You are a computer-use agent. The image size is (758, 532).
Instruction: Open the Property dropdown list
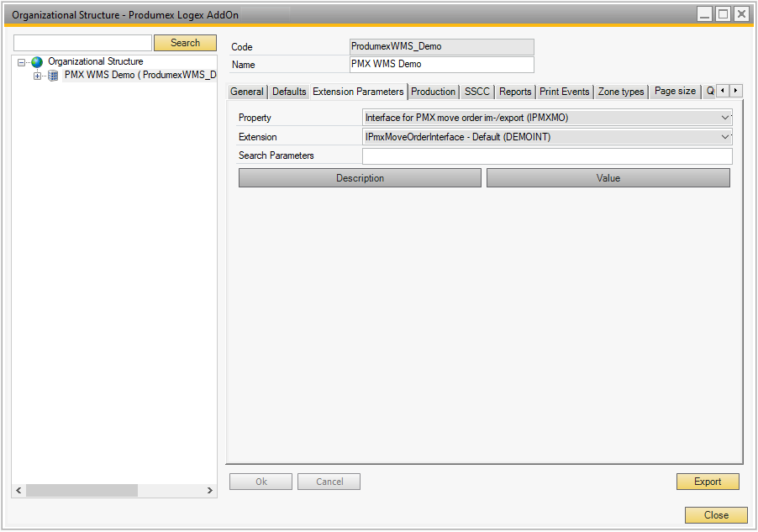tap(726, 118)
